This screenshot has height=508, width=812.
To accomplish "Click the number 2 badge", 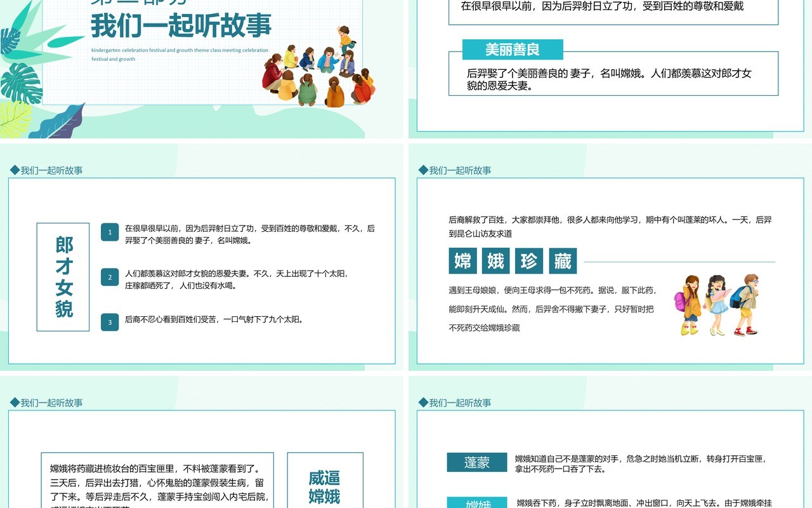I will point(110,277).
